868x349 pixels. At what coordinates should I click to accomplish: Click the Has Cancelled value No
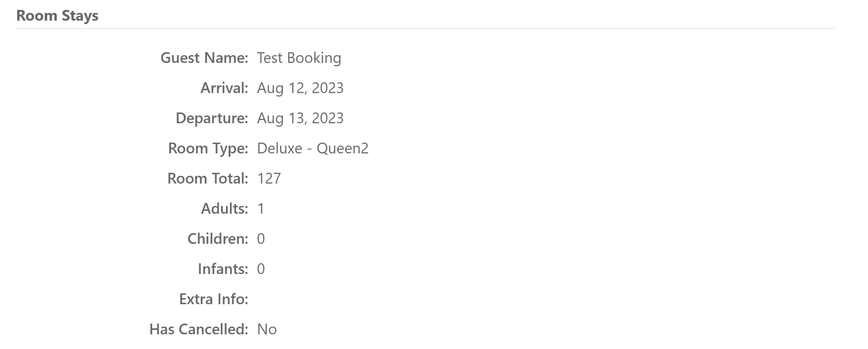[x=267, y=329]
